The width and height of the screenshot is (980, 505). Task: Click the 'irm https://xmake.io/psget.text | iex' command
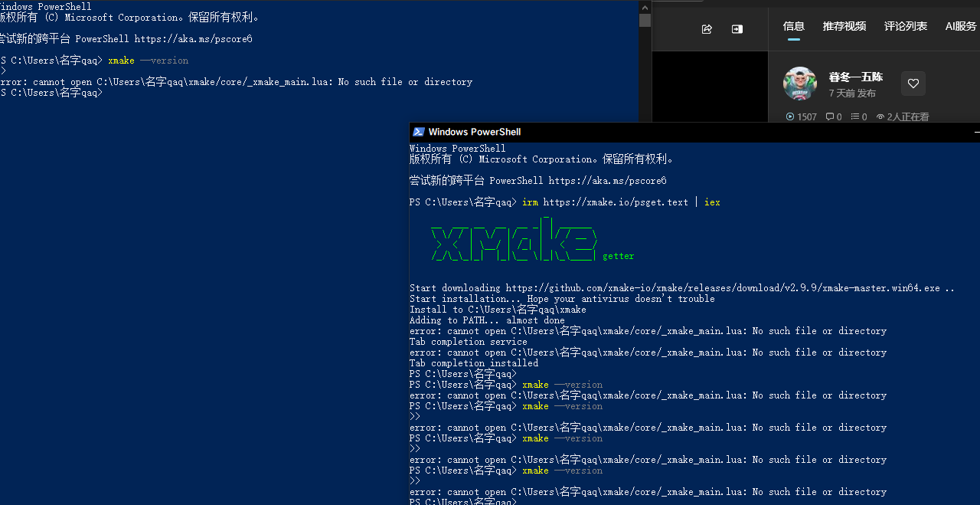(x=621, y=202)
